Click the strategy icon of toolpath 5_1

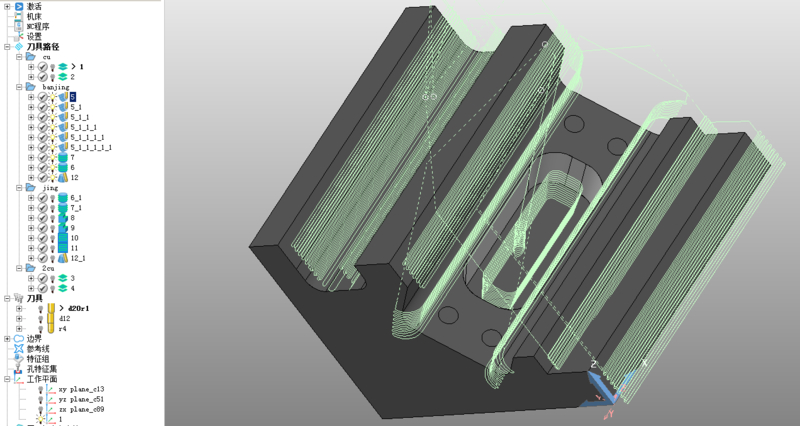[63, 107]
